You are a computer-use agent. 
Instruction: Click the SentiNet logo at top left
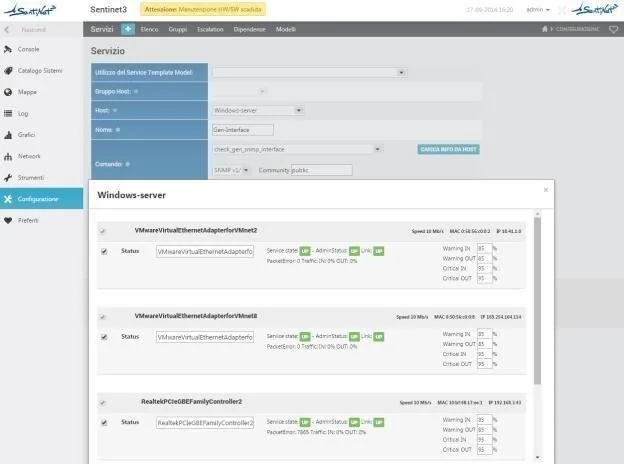pyautogui.click(x=30, y=10)
